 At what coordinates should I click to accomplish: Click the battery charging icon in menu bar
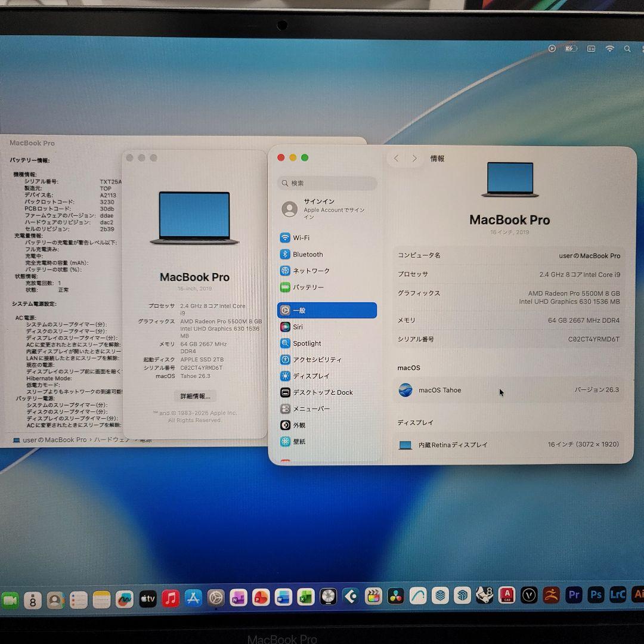pos(571,48)
